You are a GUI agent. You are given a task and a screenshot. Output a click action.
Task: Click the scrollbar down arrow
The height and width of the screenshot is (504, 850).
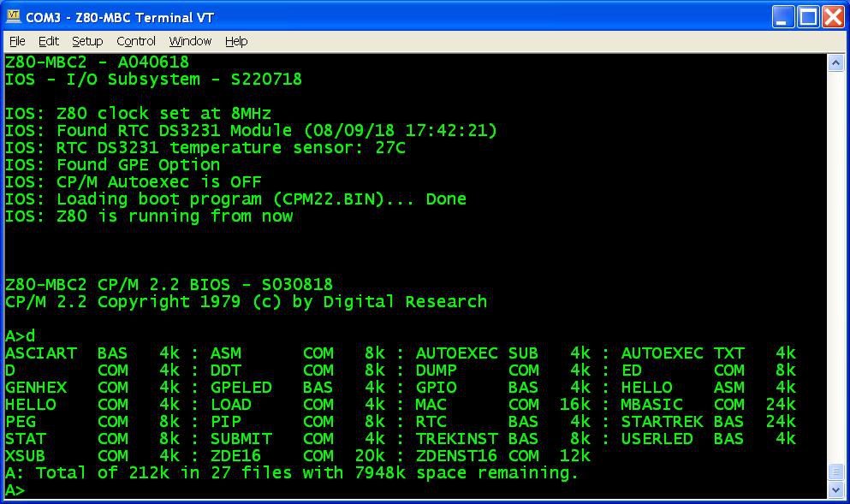835,490
